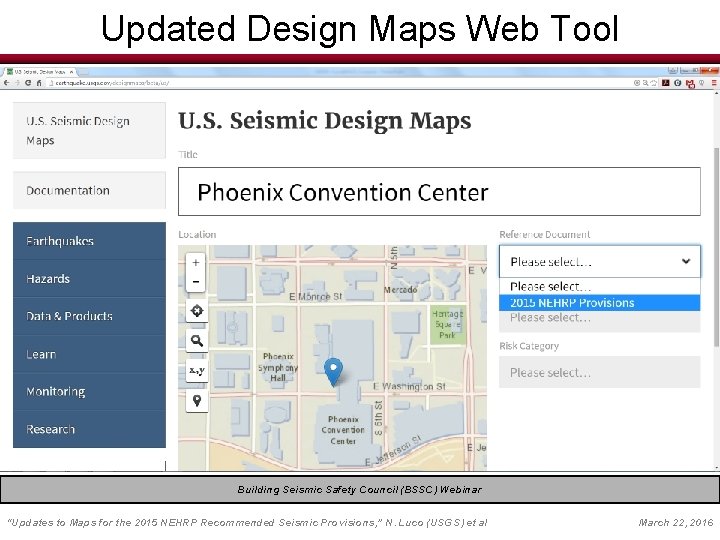Open the Research navigation item
720x540 pixels.
tap(89, 429)
